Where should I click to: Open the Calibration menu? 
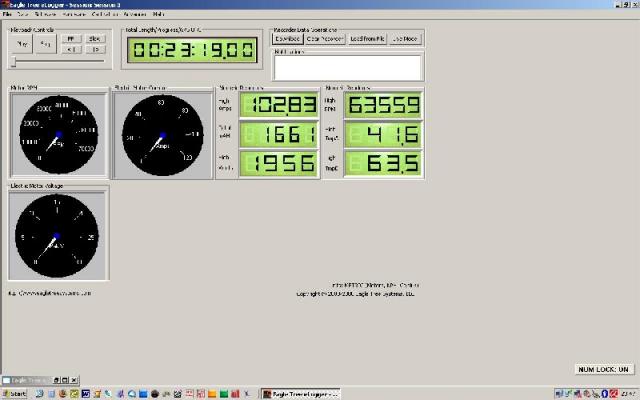point(103,16)
